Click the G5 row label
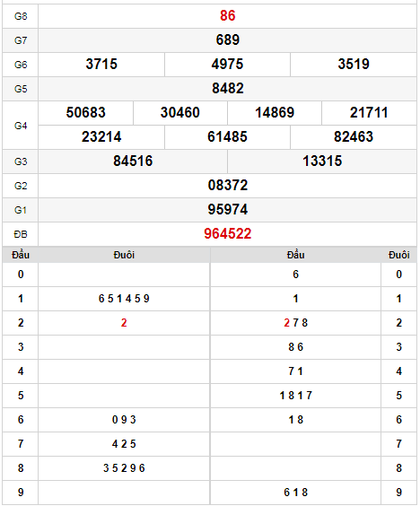Viewport: 420px width, 506px height. [21, 89]
